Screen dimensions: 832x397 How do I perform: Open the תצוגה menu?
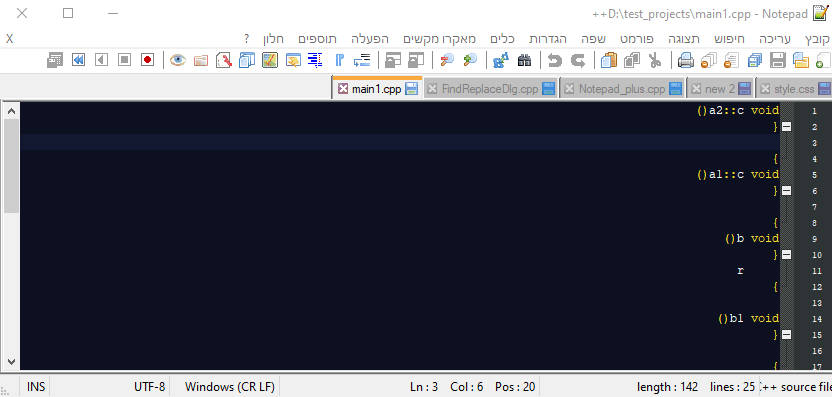coord(683,39)
